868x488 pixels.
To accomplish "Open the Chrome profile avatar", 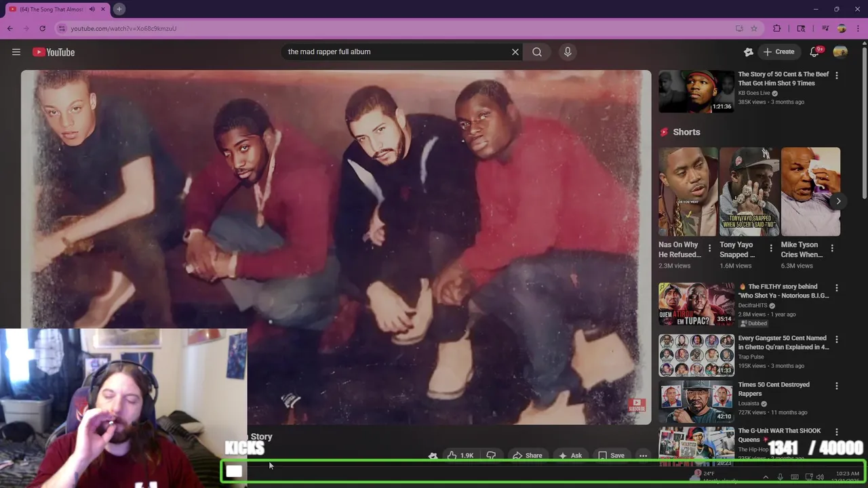I will pyautogui.click(x=842, y=28).
